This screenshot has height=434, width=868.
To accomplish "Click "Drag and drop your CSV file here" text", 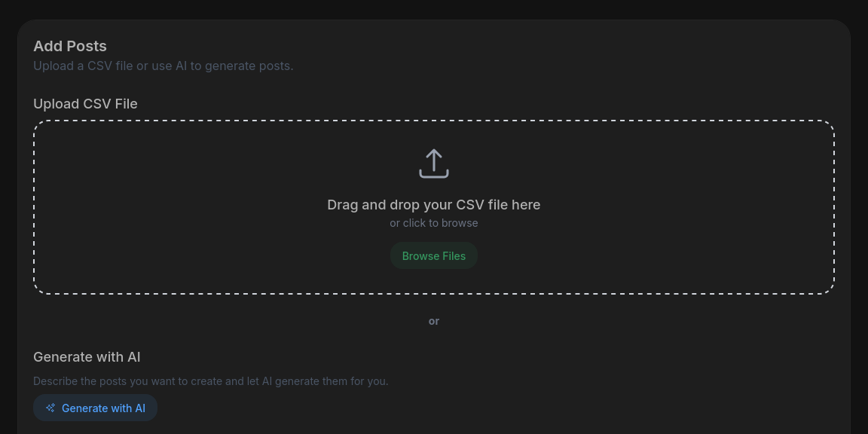I will coord(433,205).
